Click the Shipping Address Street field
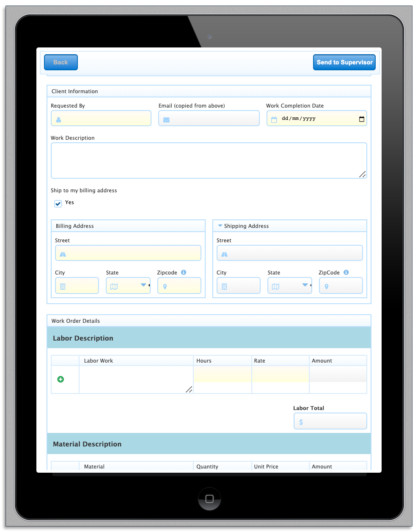Image resolution: width=418 pixels, height=532 pixels. pos(290,253)
